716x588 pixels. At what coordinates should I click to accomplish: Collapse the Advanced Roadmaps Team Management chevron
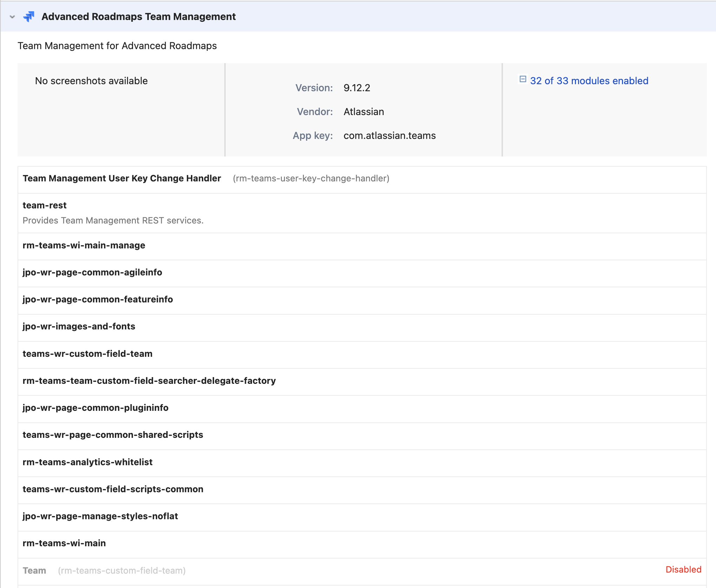[x=12, y=16]
